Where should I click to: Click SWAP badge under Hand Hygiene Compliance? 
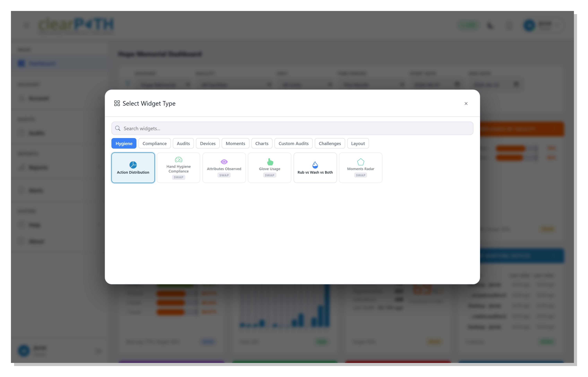coord(178,177)
